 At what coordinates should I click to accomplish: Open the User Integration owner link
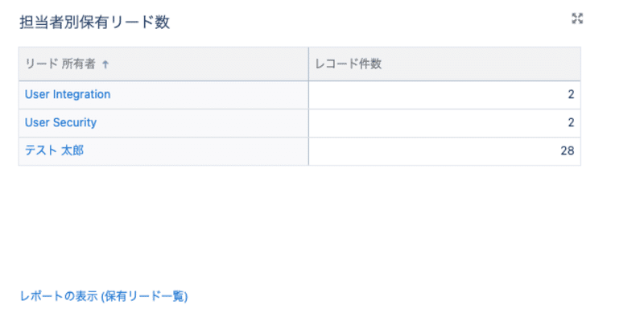68,94
